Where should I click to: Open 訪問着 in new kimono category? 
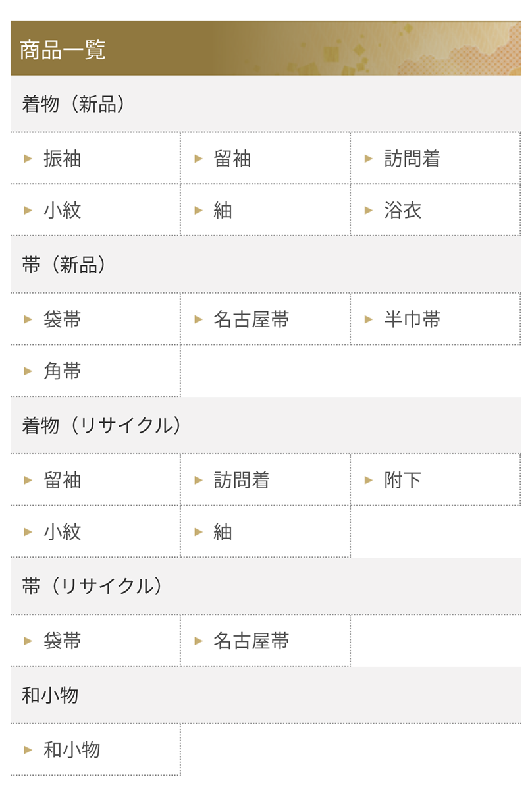[435, 158]
